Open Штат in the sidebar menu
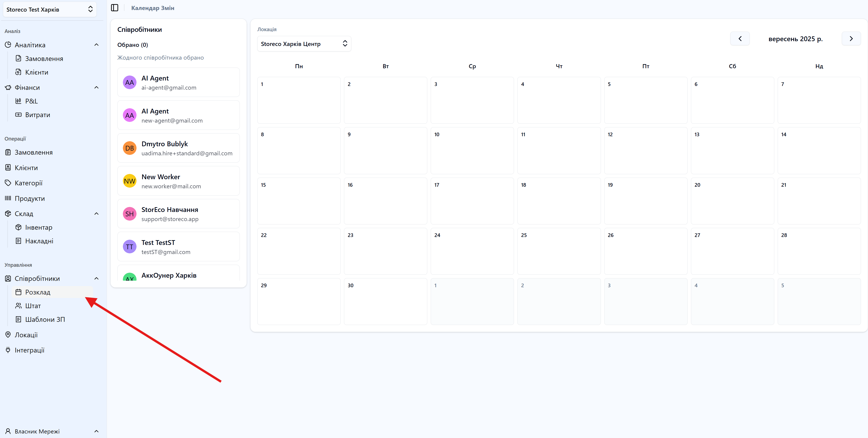 pyautogui.click(x=33, y=306)
